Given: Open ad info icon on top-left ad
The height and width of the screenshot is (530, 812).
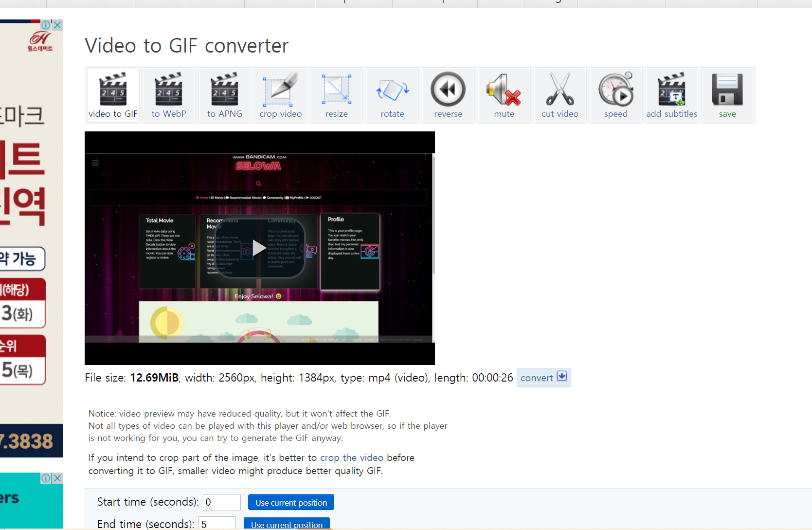Looking at the screenshot, I should click(x=46, y=25).
